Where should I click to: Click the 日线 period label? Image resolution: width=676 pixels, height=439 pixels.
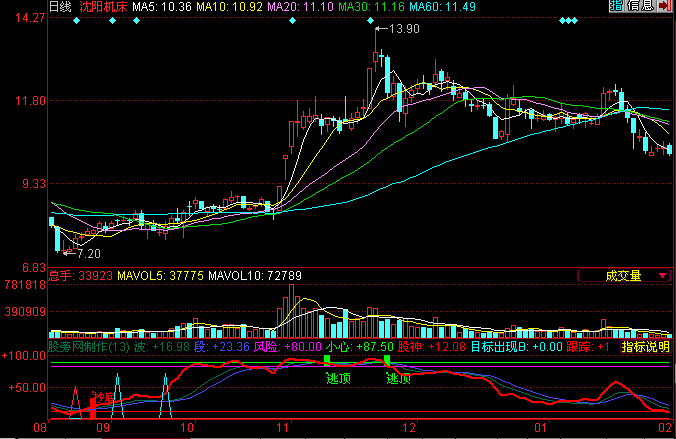(60, 7)
